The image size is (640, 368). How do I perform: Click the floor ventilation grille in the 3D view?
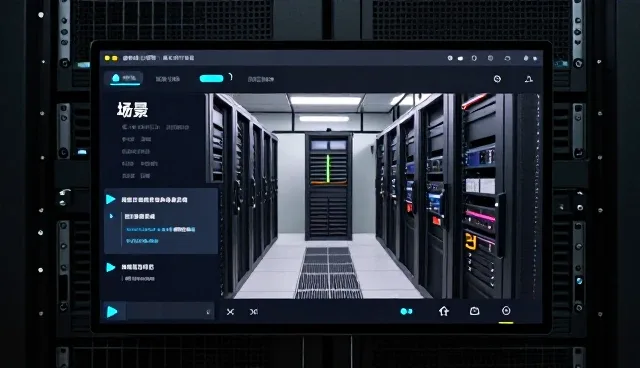pyautogui.click(x=328, y=273)
